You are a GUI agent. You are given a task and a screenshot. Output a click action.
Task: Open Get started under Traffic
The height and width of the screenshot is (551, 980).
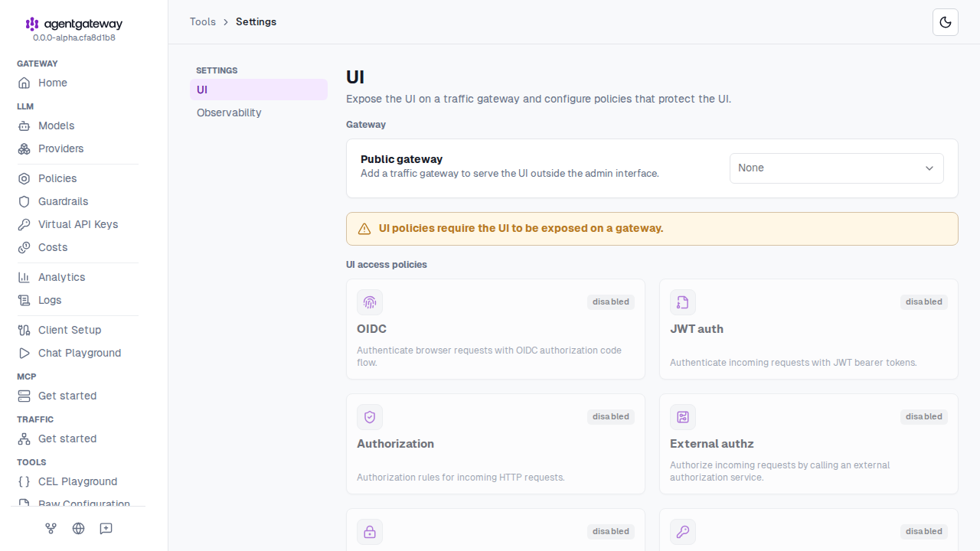(77, 439)
